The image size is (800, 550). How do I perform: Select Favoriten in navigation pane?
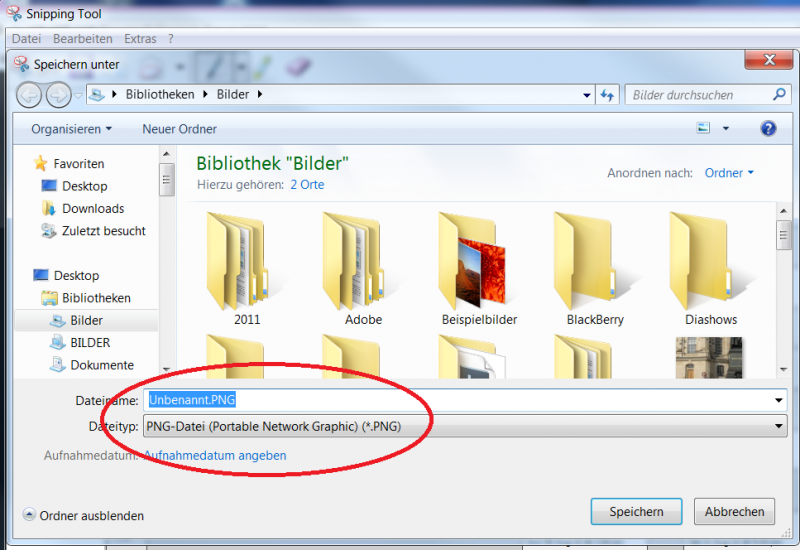pyautogui.click(x=69, y=164)
